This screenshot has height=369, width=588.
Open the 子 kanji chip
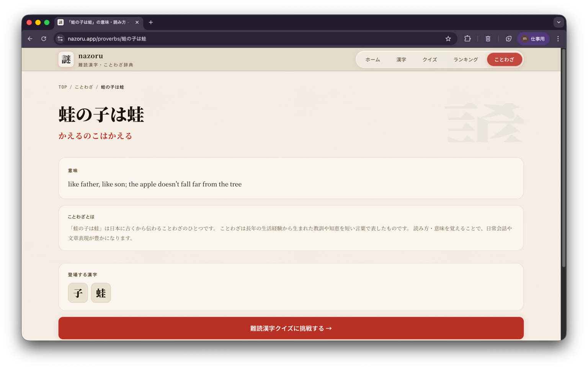pos(78,293)
